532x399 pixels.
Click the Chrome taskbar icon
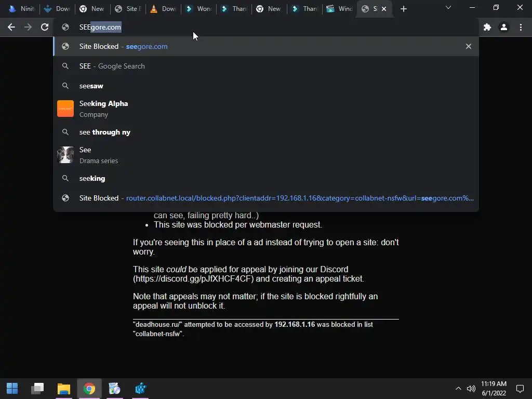pyautogui.click(x=89, y=389)
